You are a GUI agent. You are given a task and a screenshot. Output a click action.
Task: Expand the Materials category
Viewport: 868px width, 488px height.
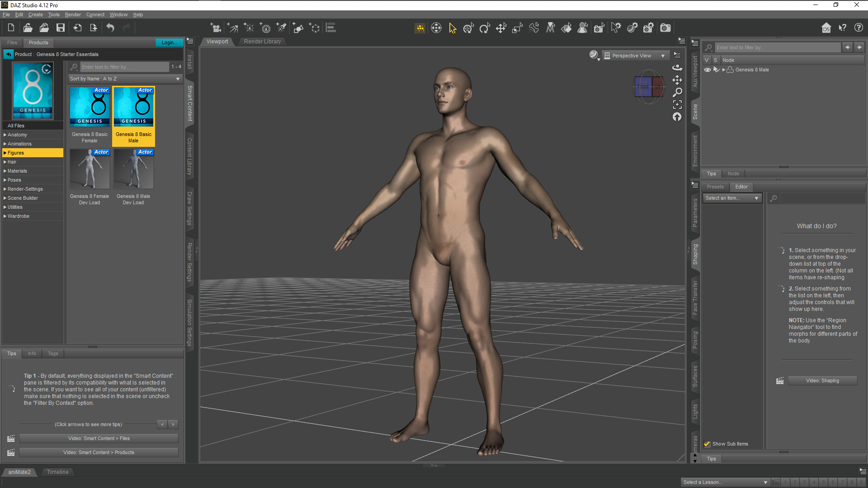(5, 171)
